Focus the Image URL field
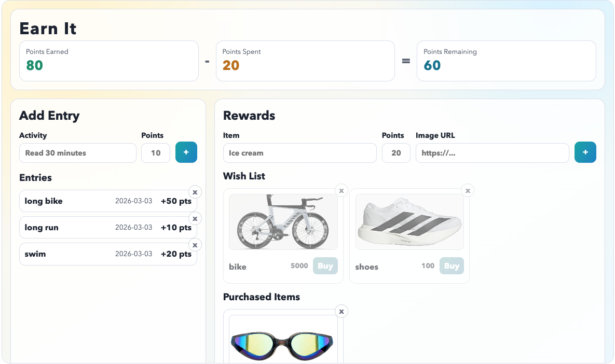Viewport: 615px width, 364px height. (492, 153)
